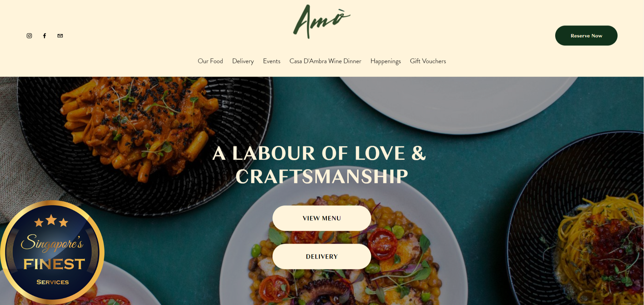Click the Singapore's Finest Services badge
The width and height of the screenshot is (644, 305).
(52, 252)
